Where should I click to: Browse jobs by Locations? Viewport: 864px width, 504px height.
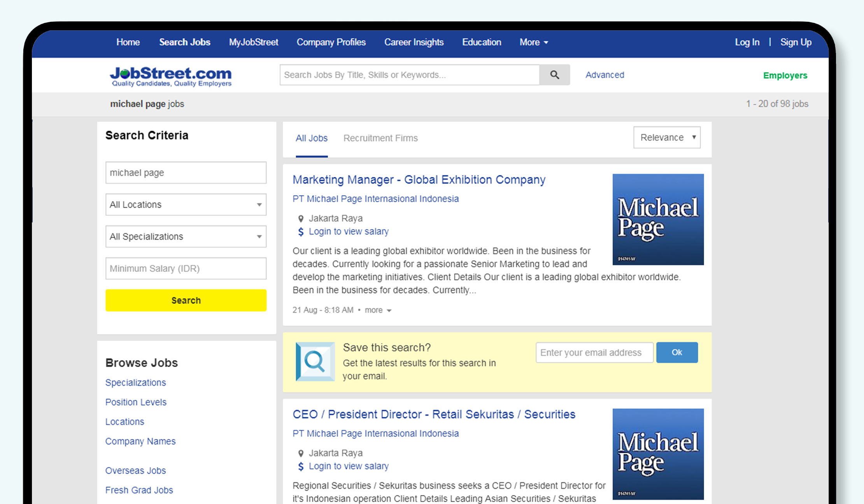click(x=124, y=422)
